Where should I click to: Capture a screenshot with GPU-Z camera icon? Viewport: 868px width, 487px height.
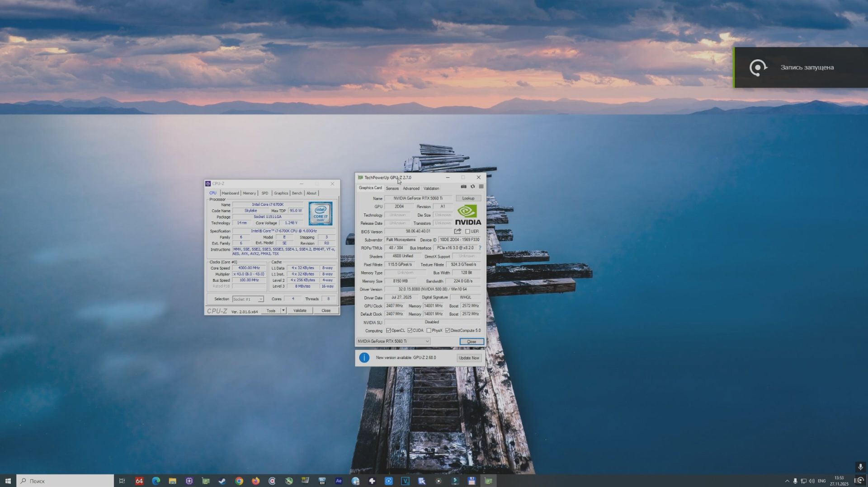pos(463,187)
